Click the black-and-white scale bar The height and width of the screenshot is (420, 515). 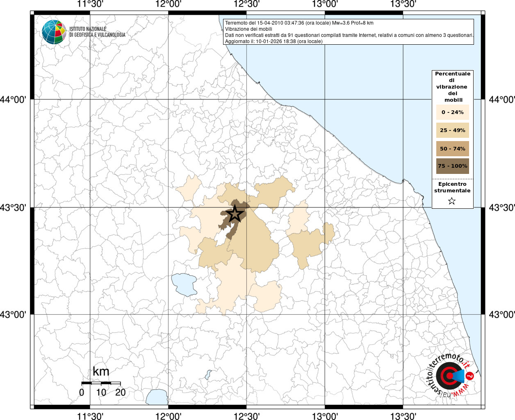101,383
